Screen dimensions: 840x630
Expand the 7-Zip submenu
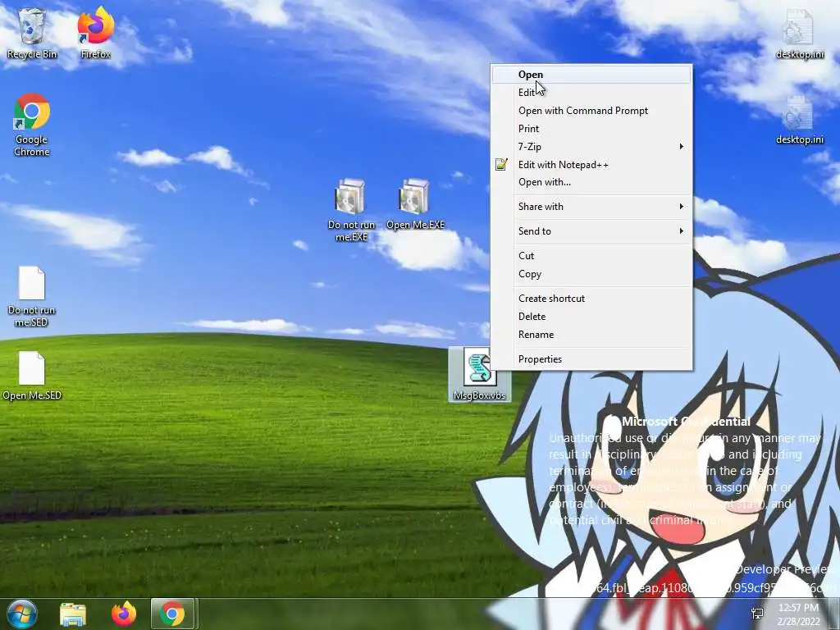(591, 146)
